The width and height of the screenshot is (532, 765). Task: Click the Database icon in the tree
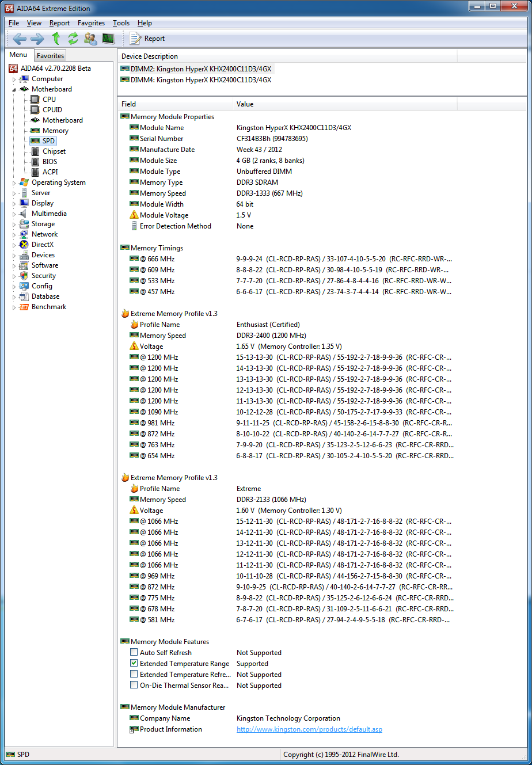(24, 296)
